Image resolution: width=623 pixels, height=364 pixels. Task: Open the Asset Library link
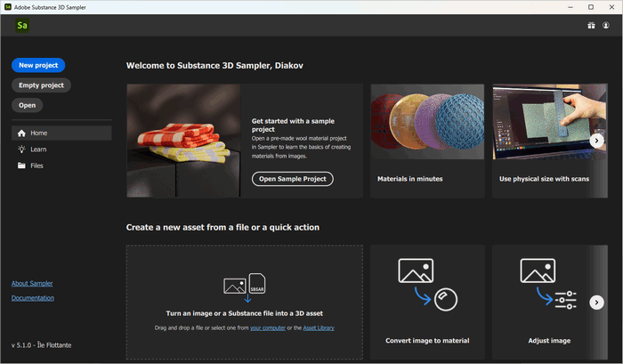(x=317, y=328)
